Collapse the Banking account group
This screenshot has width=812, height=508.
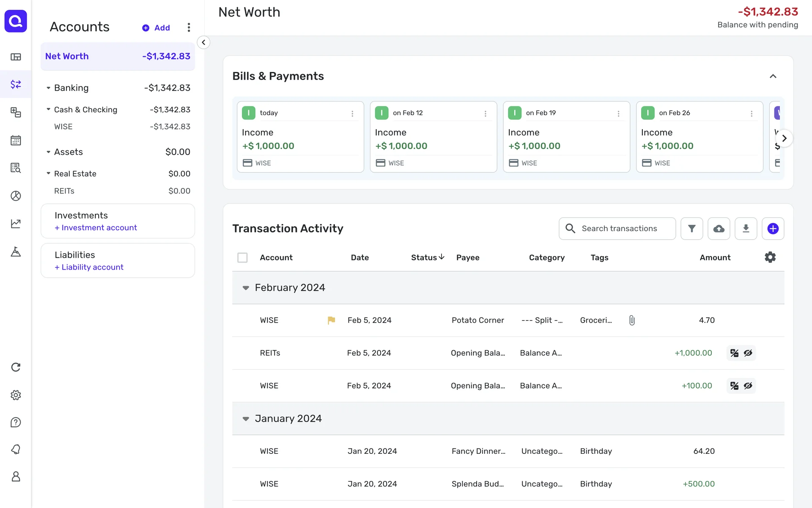point(48,88)
